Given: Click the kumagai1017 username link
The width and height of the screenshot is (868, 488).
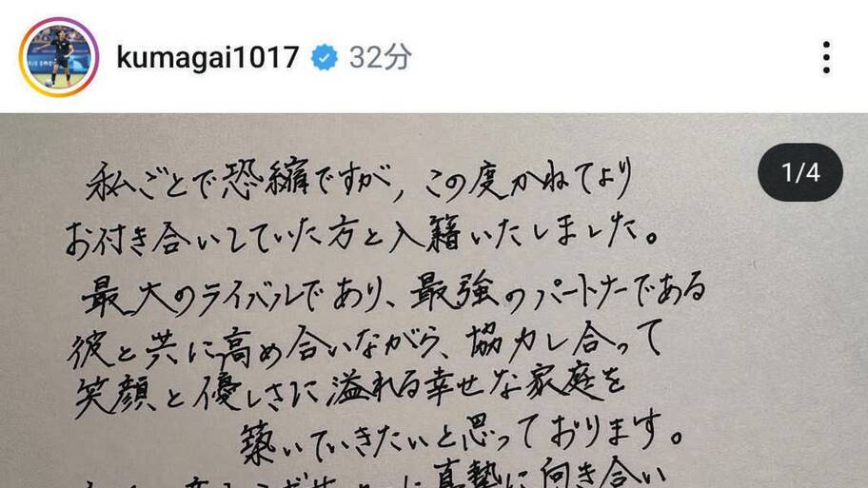Looking at the screenshot, I should pyautogui.click(x=207, y=57).
